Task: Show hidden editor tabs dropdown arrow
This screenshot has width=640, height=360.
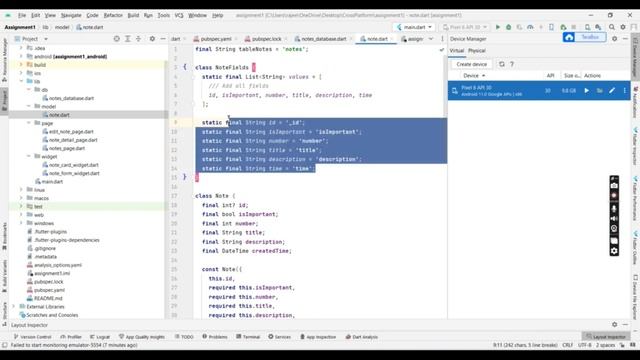Action: (x=431, y=39)
